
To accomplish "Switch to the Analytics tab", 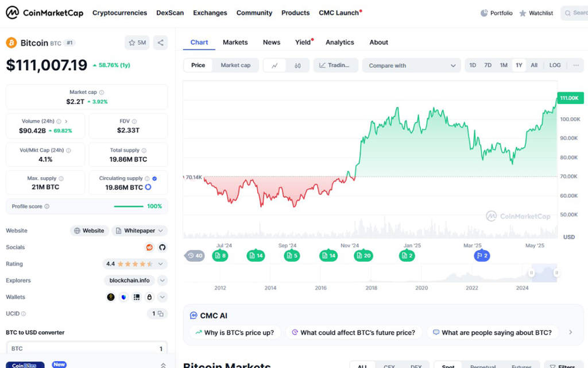I will pyautogui.click(x=340, y=43).
